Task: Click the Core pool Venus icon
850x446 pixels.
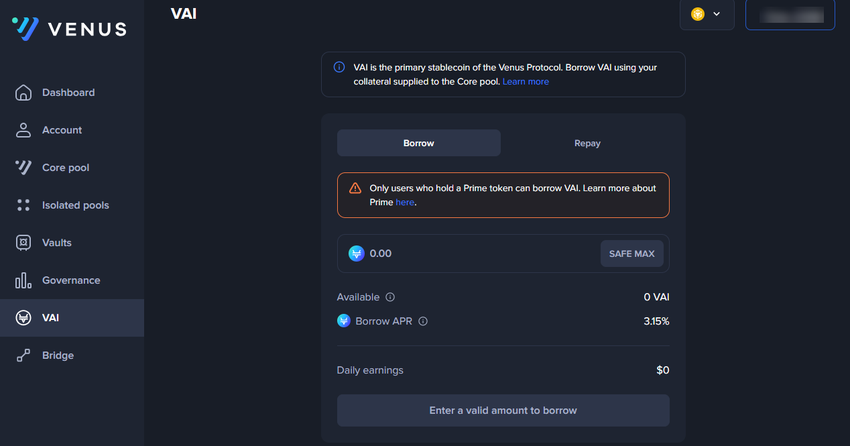Action: (24, 168)
